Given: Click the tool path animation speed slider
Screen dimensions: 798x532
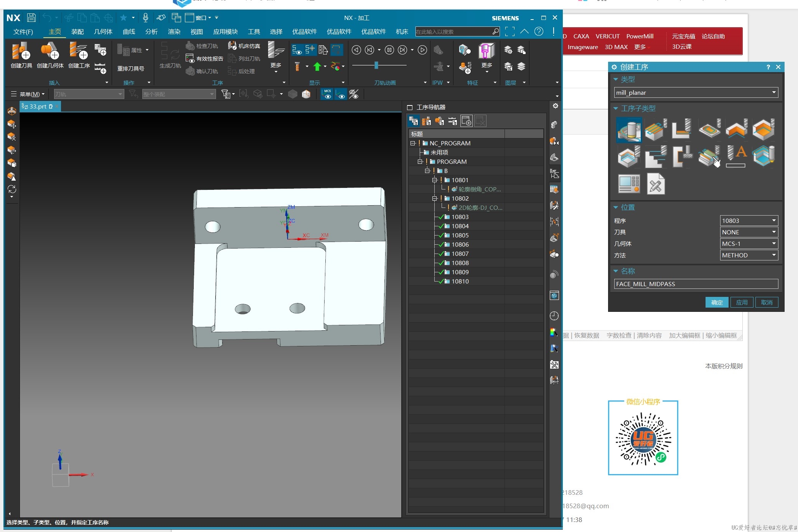Looking at the screenshot, I should click(376, 66).
